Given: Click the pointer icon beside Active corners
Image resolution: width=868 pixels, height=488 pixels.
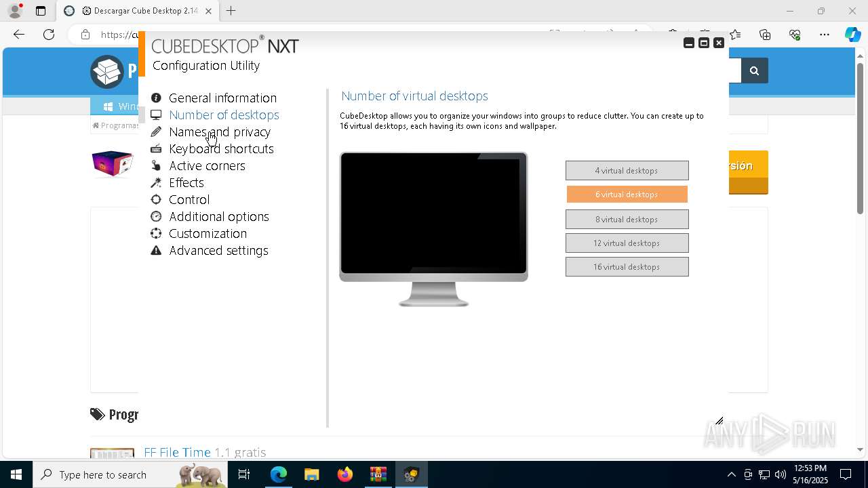Looking at the screenshot, I should (156, 165).
